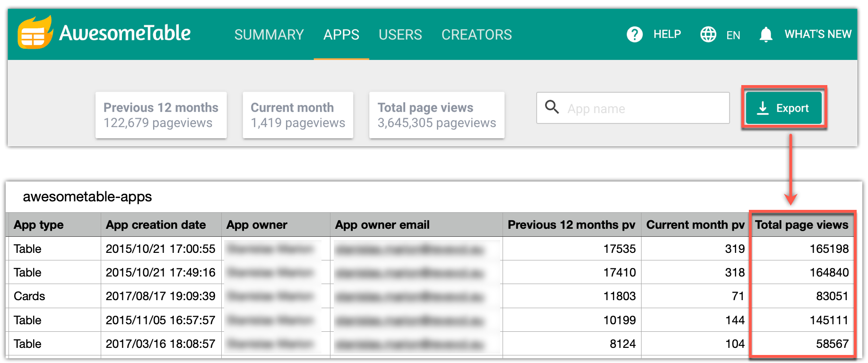The image size is (868, 363).
Task: Click the magnifying glass search icon
Action: pyautogui.click(x=552, y=107)
